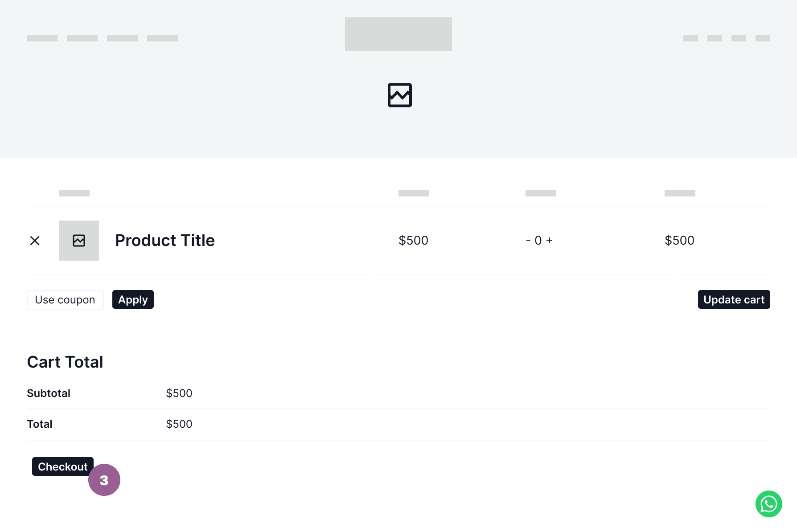Select the last header utility icon
The width and height of the screenshot is (797, 532).
(x=763, y=38)
